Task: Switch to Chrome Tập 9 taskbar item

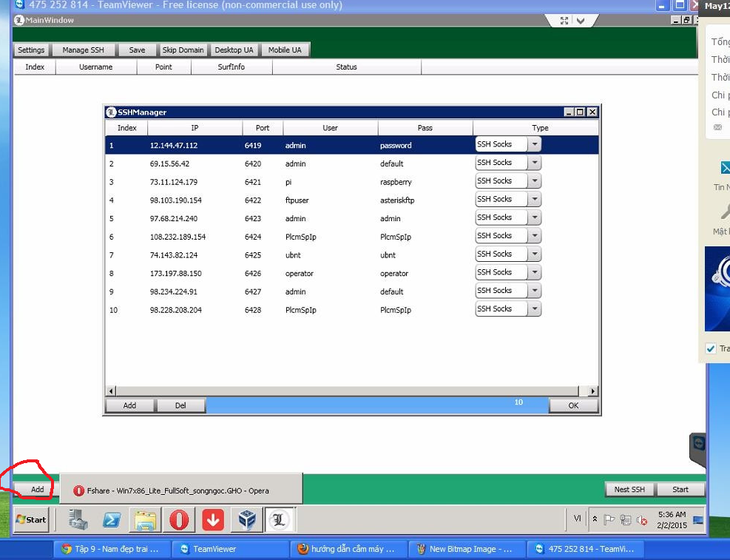Action: pyautogui.click(x=112, y=550)
